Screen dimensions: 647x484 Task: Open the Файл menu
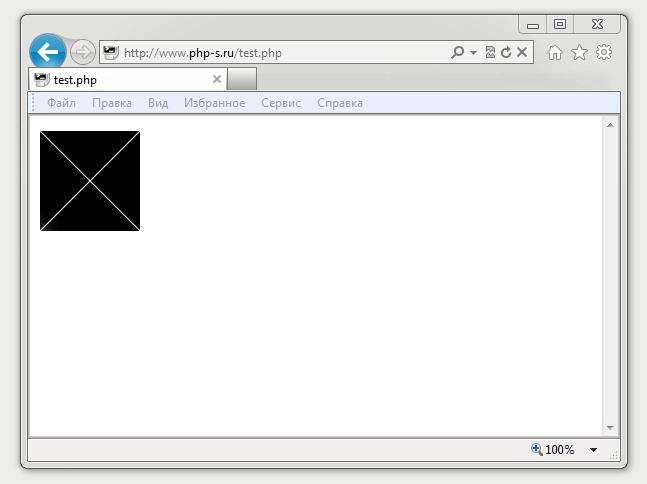tap(61, 103)
